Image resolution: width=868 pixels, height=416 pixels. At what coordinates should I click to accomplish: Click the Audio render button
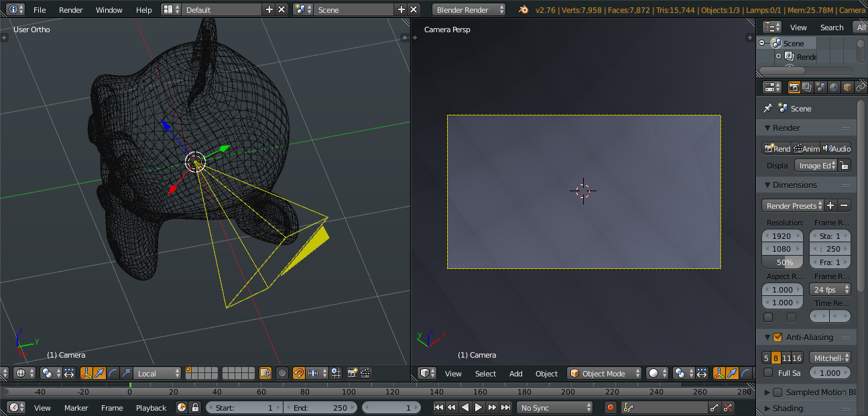click(836, 148)
